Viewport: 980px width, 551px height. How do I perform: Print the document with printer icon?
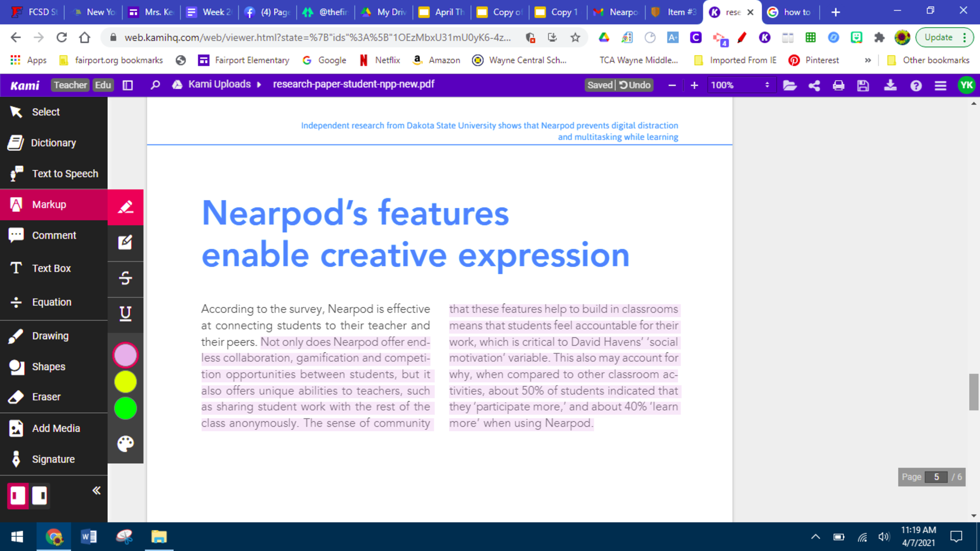point(838,85)
